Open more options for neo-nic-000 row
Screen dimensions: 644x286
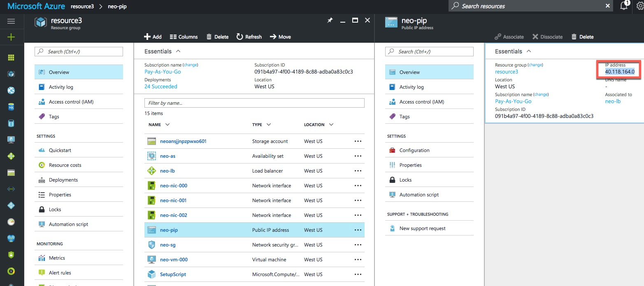(x=358, y=186)
